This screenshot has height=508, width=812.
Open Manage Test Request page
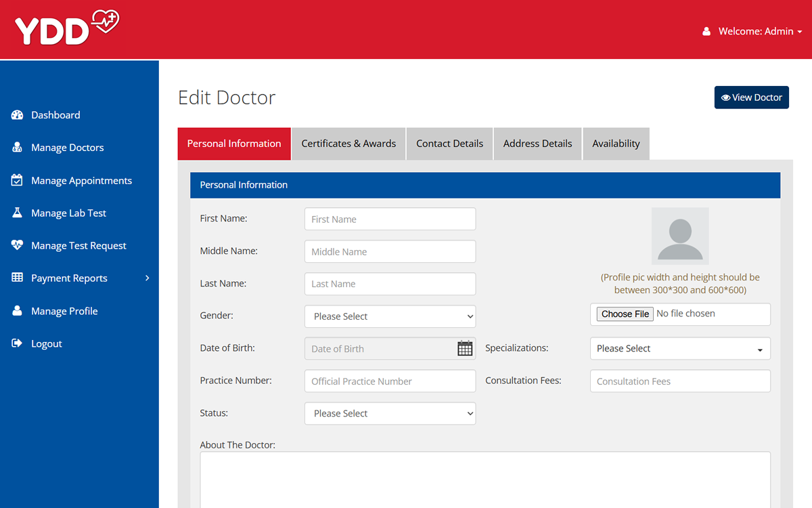click(x=79, y=245)
